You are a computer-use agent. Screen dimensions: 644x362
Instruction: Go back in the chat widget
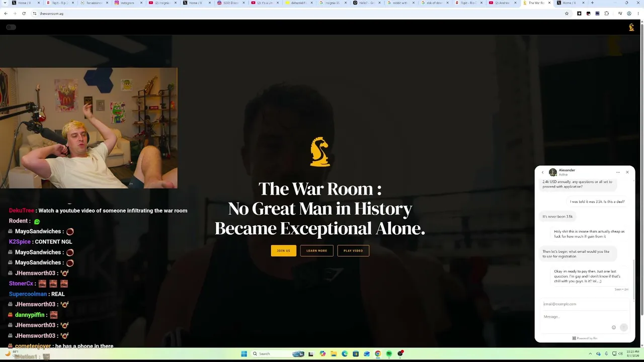(542, 172)
